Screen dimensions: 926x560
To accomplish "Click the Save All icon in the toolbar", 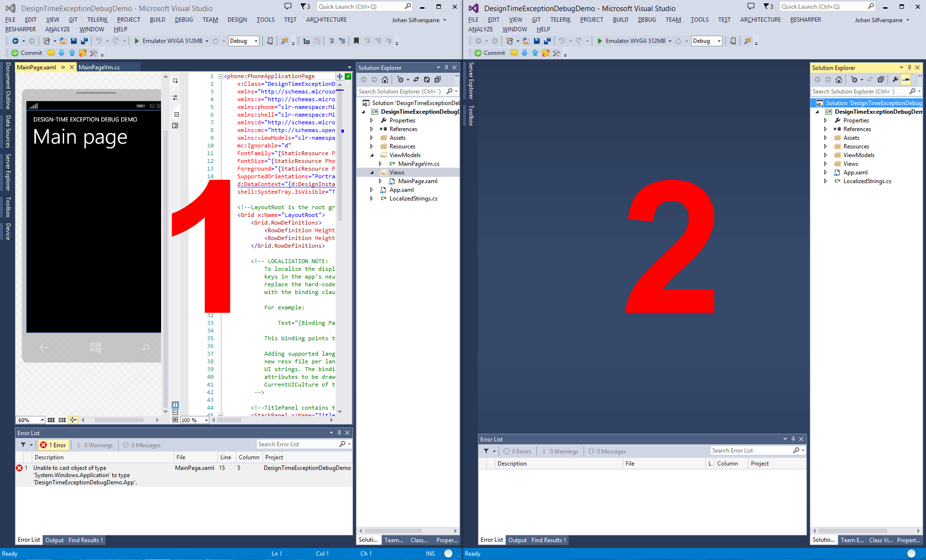I will coord(84,41).
